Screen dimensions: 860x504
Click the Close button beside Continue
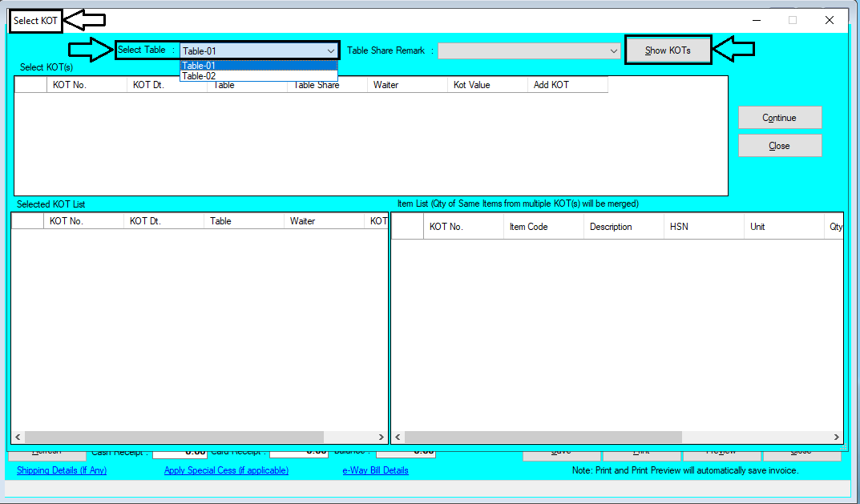point(779,145)
